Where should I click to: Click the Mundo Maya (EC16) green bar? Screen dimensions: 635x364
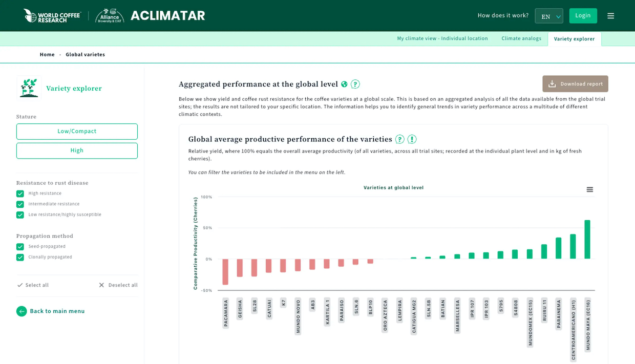(x=587, y=239)
